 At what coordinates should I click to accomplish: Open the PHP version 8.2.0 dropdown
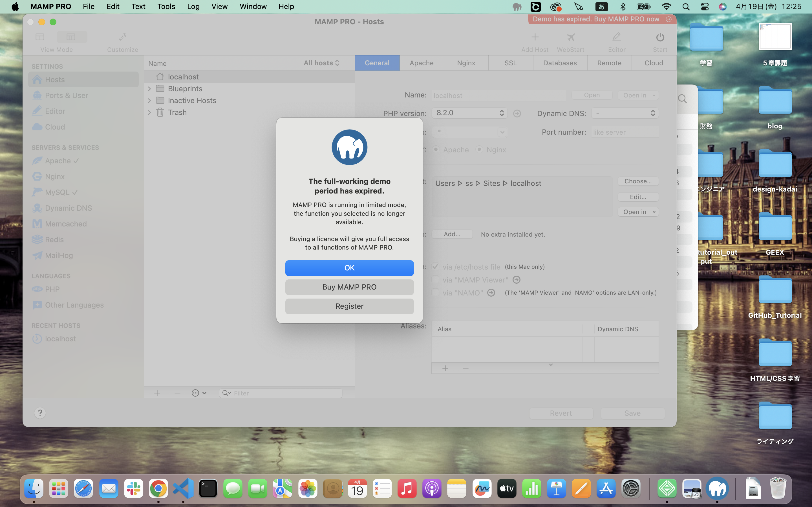pyautogui.click(x=469, y=113)
